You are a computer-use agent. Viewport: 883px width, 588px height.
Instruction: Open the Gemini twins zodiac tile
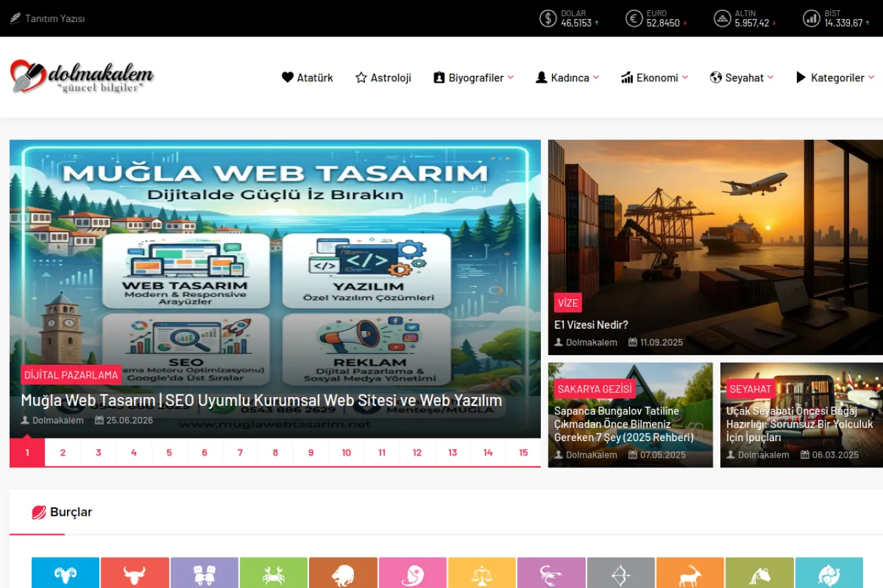[x=204, y=573]
